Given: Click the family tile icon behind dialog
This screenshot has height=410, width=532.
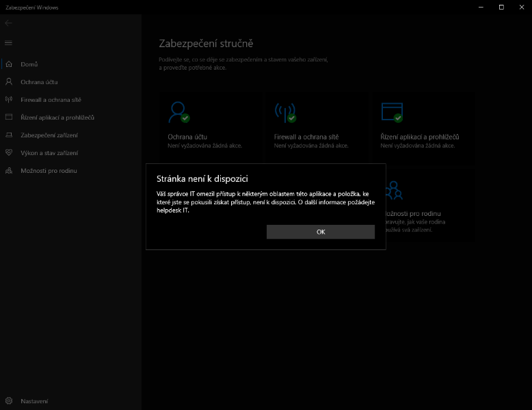Looking at the screenshot, I should 395,190.
